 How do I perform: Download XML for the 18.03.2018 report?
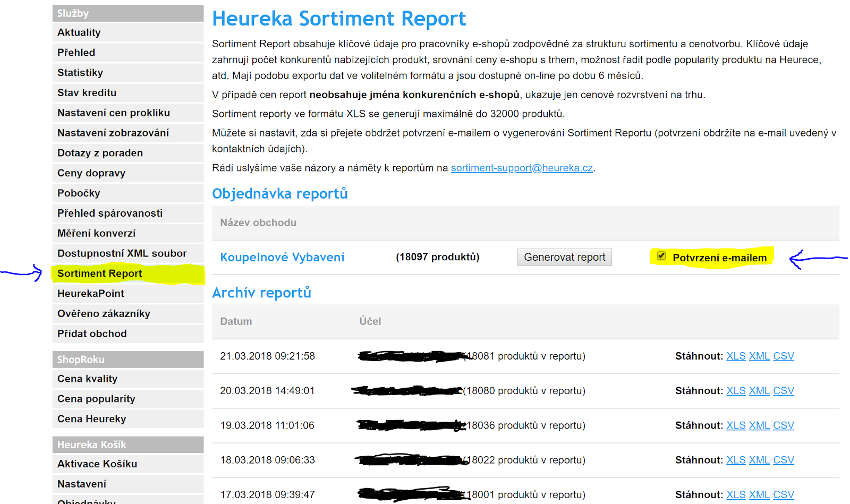759,460
